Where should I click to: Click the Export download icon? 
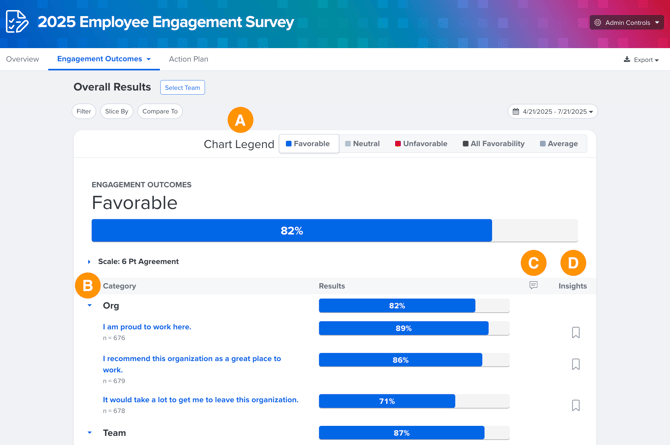[x=627, y=59]
